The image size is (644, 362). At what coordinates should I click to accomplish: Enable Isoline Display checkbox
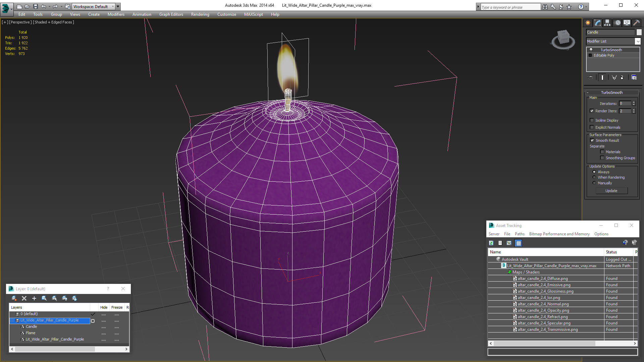point(592,120)
